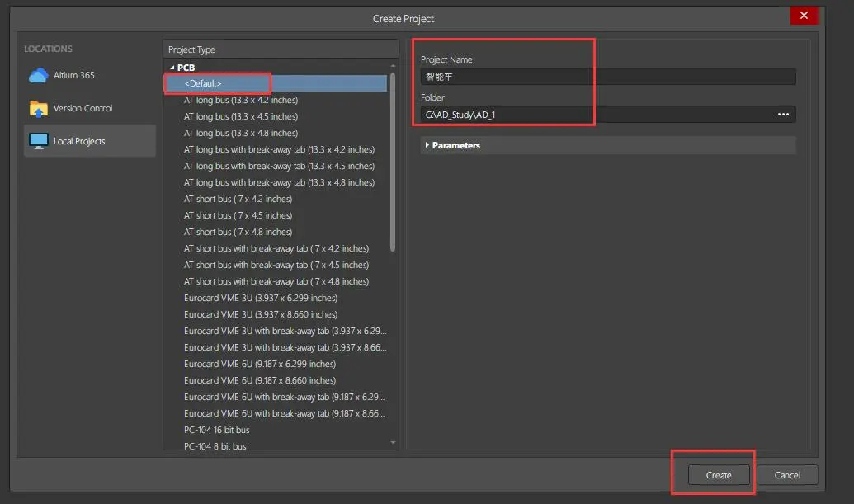The height and width of the screenshot is (504, 854).
Task: Click the Folder path input field
Action: click(x=594, y=115)
